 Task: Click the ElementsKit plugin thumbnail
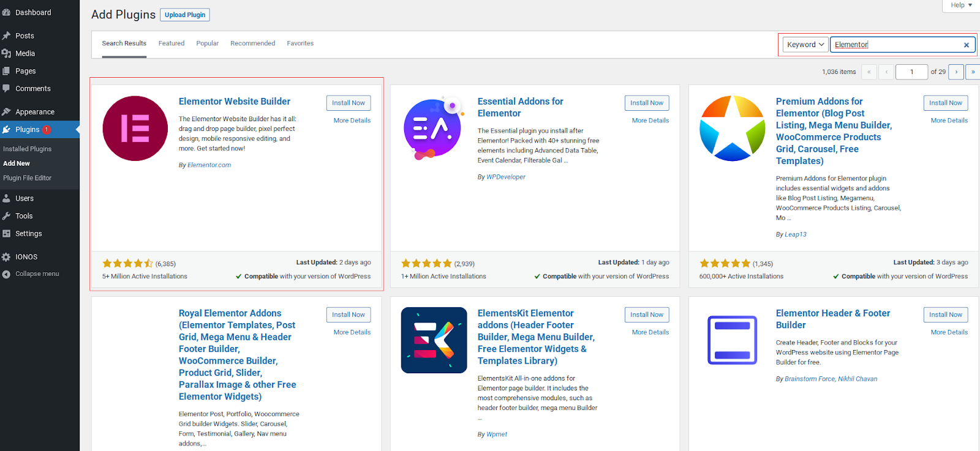tap(434, 340)
